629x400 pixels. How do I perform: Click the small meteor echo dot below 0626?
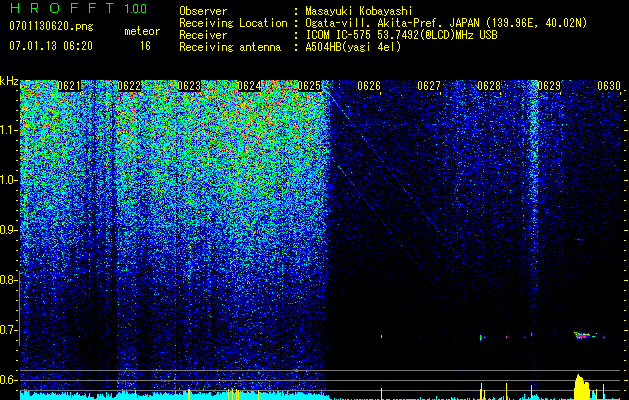pyautogui.click(x=381, y=336)
